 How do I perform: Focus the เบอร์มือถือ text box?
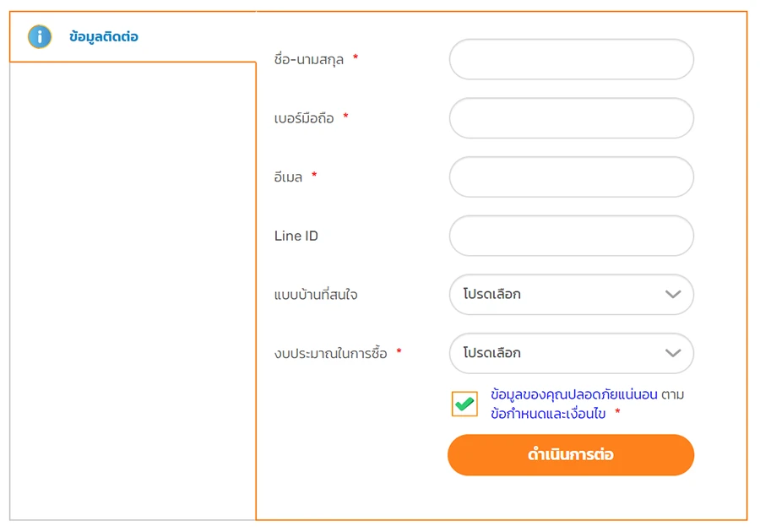click(571, 118)
